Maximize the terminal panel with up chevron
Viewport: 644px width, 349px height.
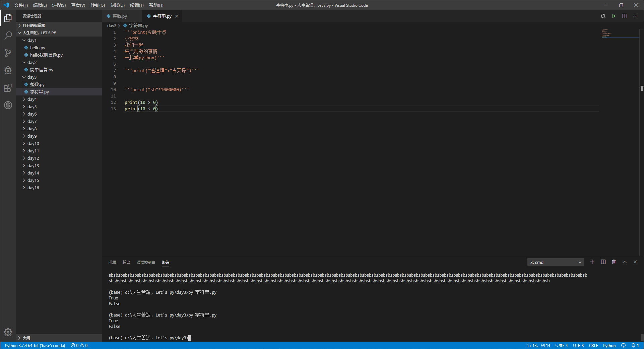[625, 262]
